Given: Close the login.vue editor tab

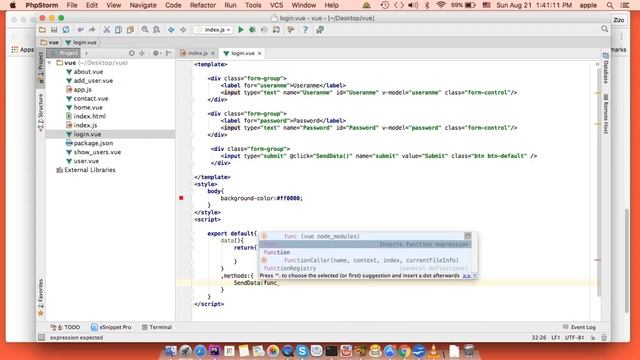Looking at the screenshot, I should point(259,53).
